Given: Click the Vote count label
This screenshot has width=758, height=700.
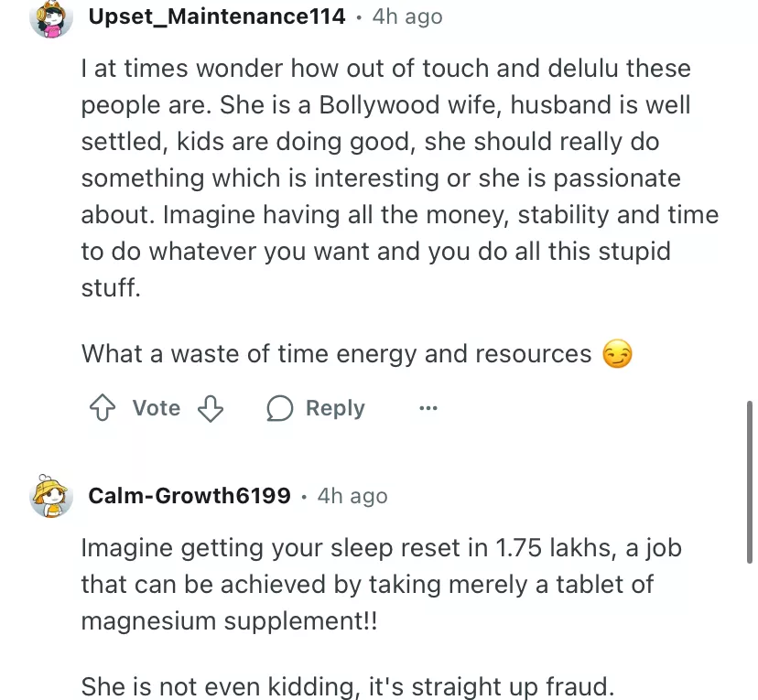Looking at the screenshot, I should (157, 408).
